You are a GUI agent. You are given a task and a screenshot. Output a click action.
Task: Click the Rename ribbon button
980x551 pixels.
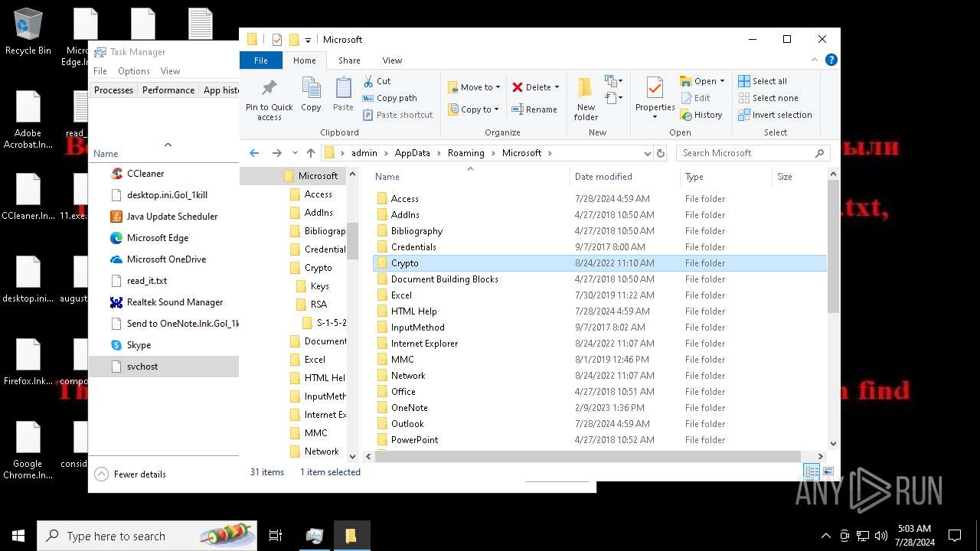click(x=534, y=109)
